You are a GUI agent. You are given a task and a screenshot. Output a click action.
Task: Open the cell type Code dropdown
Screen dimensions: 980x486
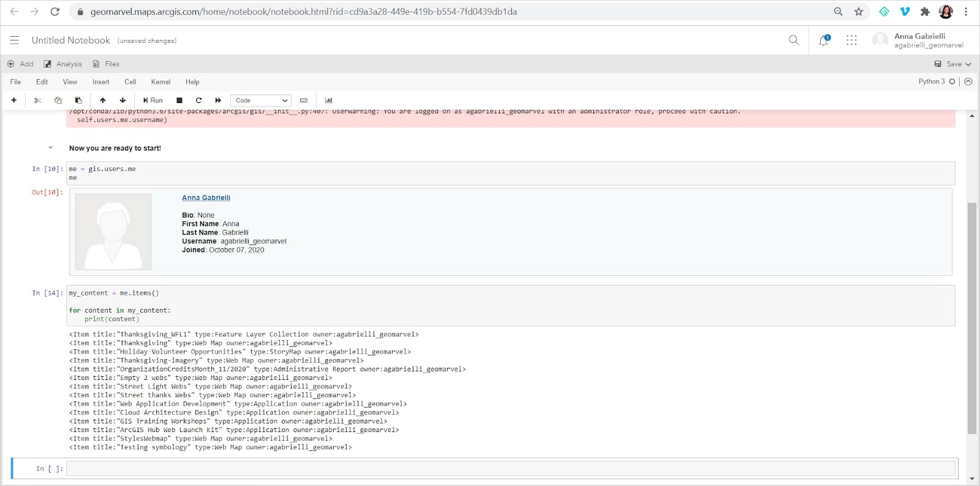260,101
